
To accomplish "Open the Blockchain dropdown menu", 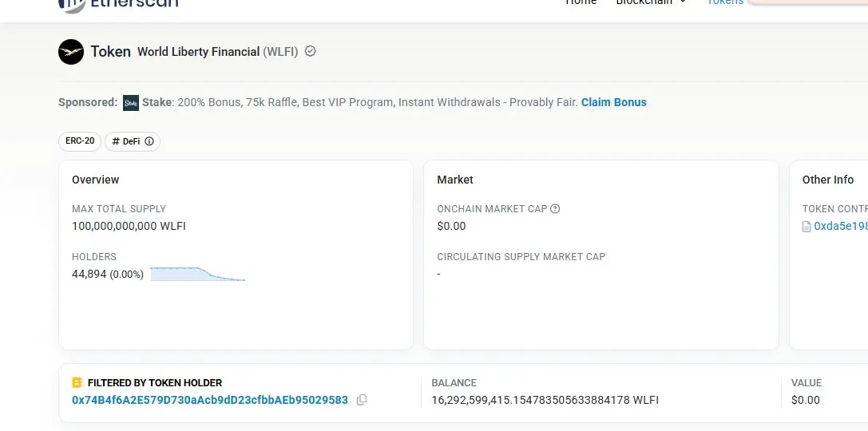I will coord(651,2).
